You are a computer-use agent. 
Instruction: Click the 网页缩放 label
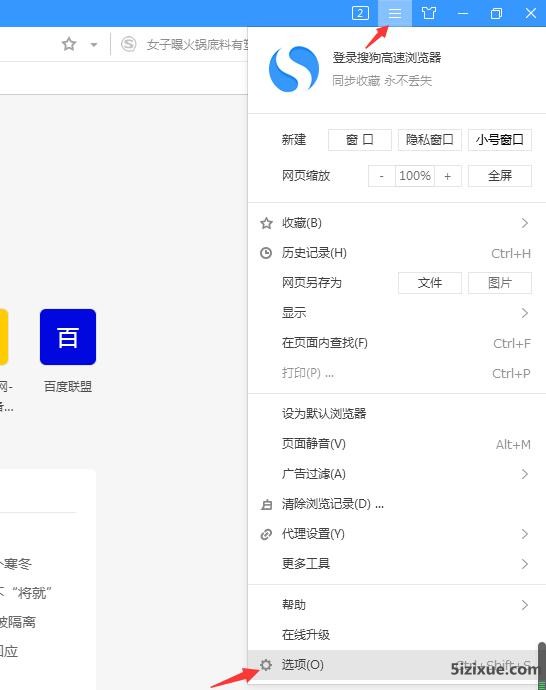click(306, 176)
